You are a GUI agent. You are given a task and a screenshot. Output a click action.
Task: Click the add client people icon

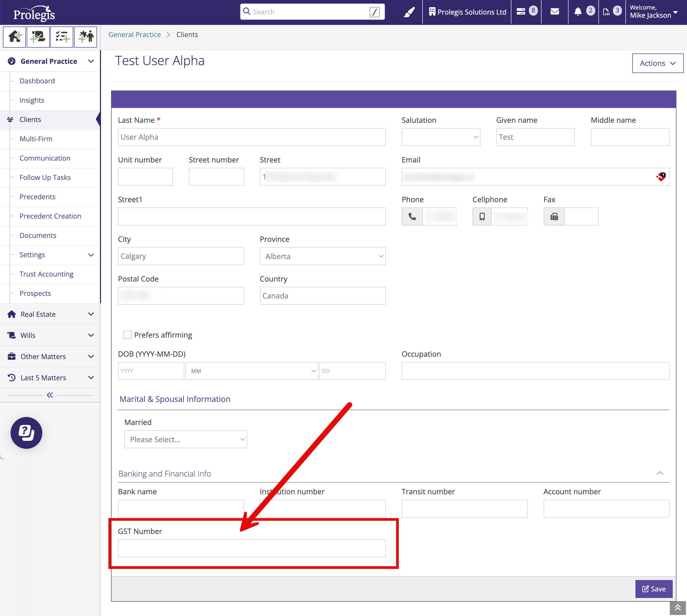pyautogui.click(x=86, y=37)
